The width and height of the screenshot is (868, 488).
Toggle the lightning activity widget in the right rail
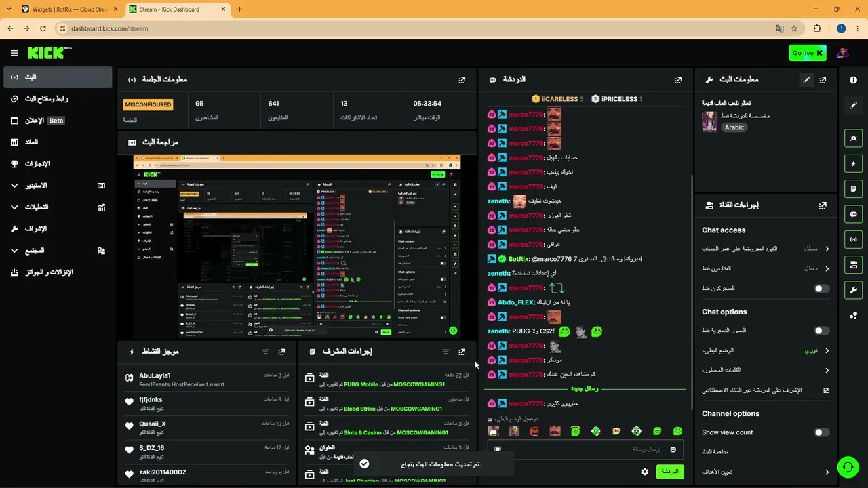click(853, 163)
